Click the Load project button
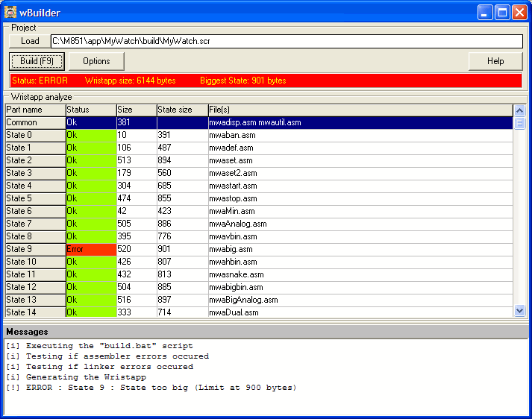 click(x=30, y=41)
